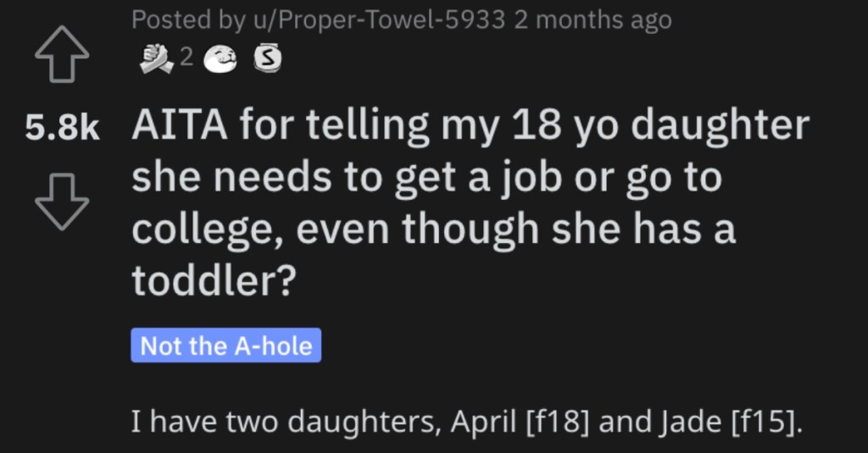This screenshot has width=868, height=453.
Task: Click the "Posted by" label
Action: tap(188, 20)
